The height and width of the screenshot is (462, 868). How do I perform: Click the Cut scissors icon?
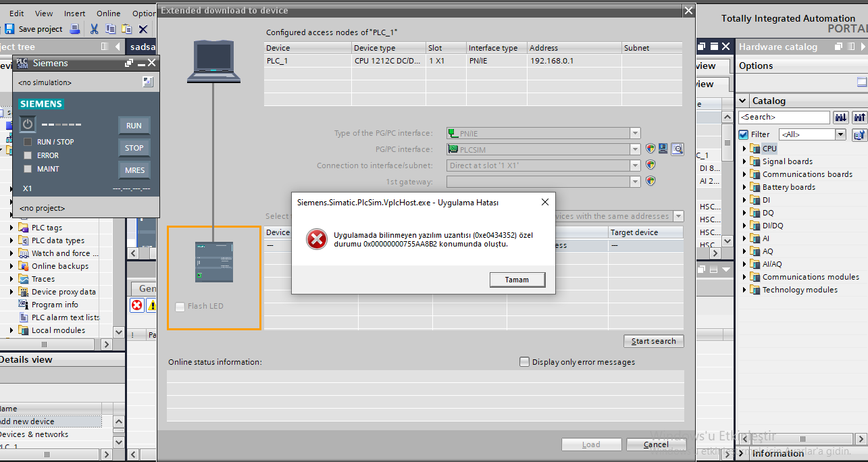click(x=95, y=29)
